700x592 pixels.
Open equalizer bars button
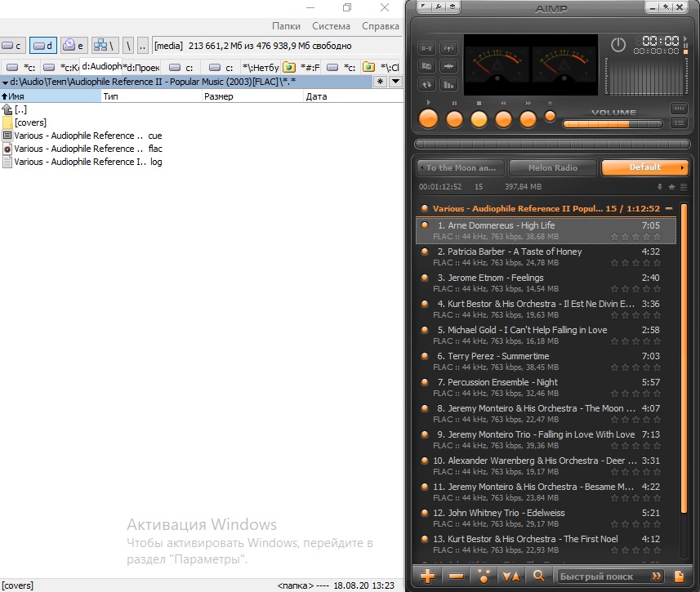pos(448,84)
